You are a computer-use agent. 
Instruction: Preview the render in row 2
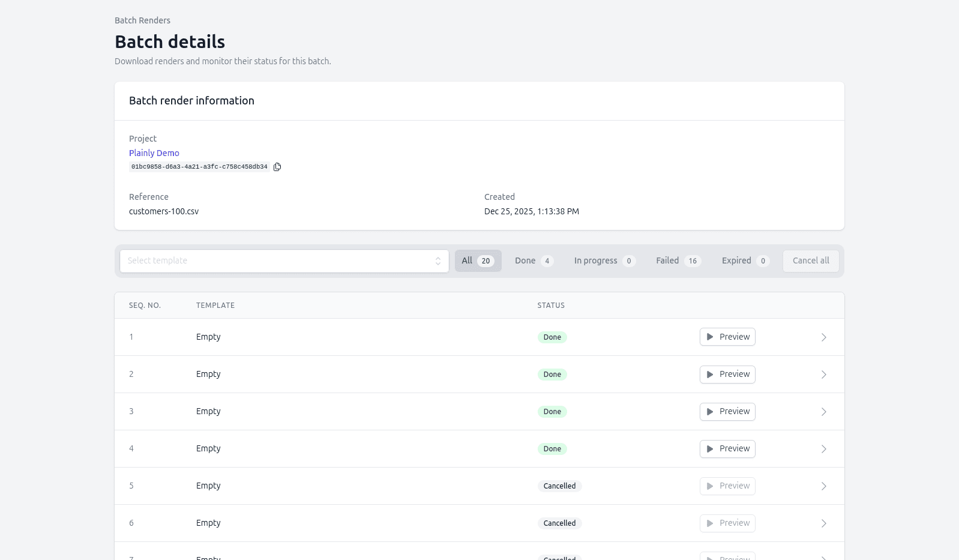727,374
